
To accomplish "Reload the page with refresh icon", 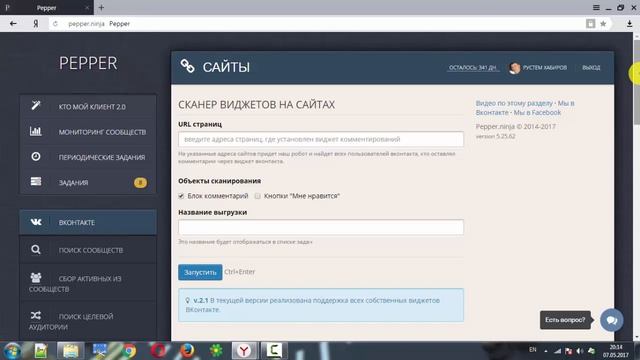I will (x=56, y=24).
